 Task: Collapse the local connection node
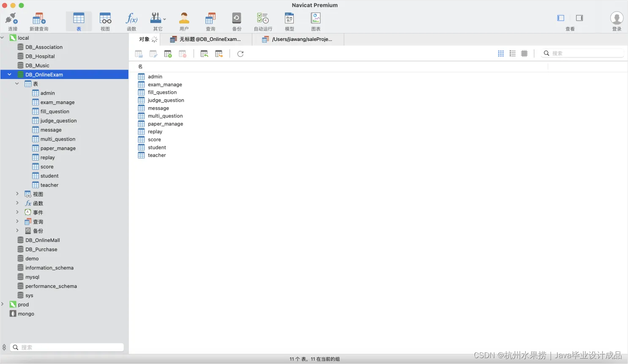pos(3,38)
